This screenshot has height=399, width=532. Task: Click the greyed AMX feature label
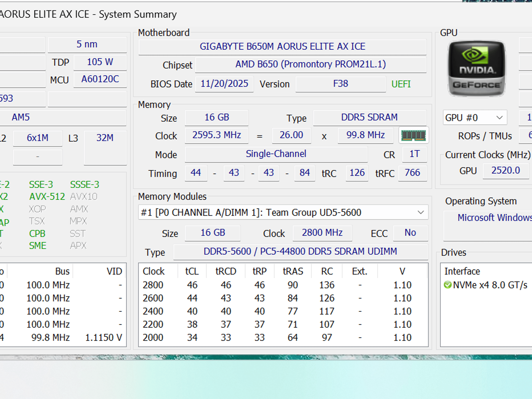79,209
